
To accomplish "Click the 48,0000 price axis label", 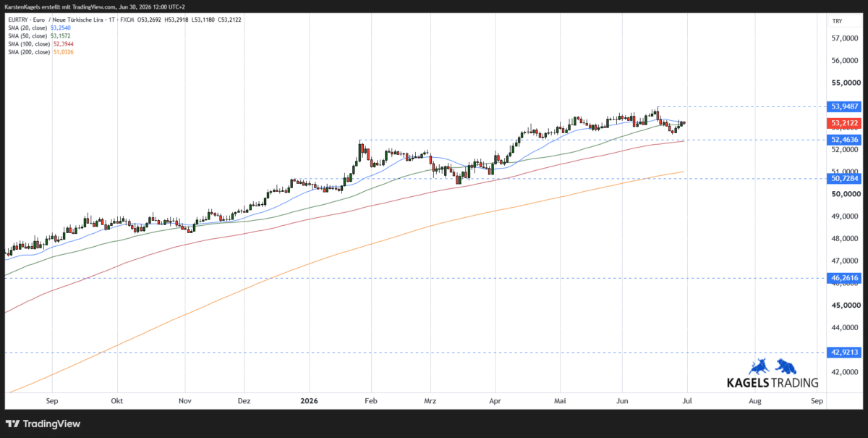I will click(845, 239).
